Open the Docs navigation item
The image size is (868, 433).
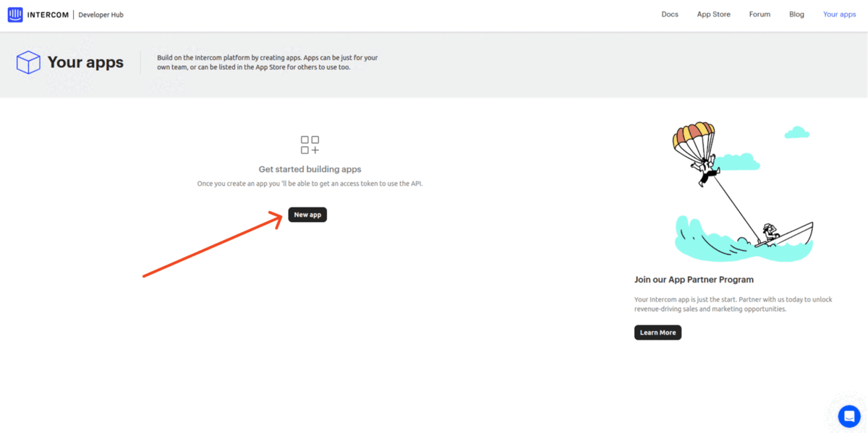[x=669, y=14]
